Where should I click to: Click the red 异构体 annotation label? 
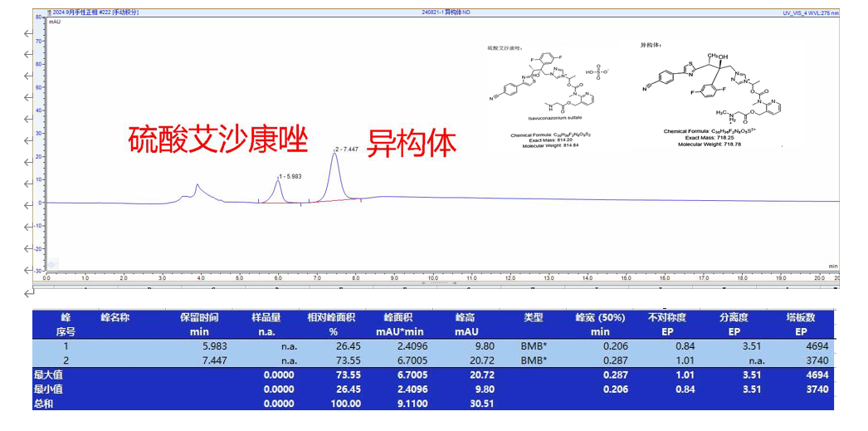coord(412,143)
